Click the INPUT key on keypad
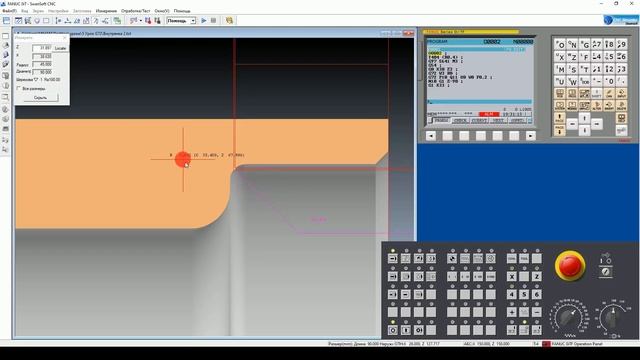Viewport: 640px width, 360px height. click(x=622, y=93)
